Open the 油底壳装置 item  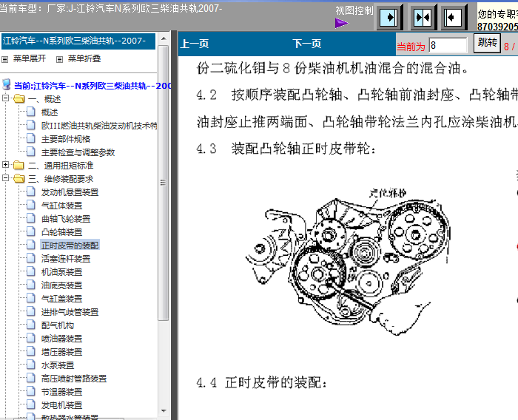point(61,285)
